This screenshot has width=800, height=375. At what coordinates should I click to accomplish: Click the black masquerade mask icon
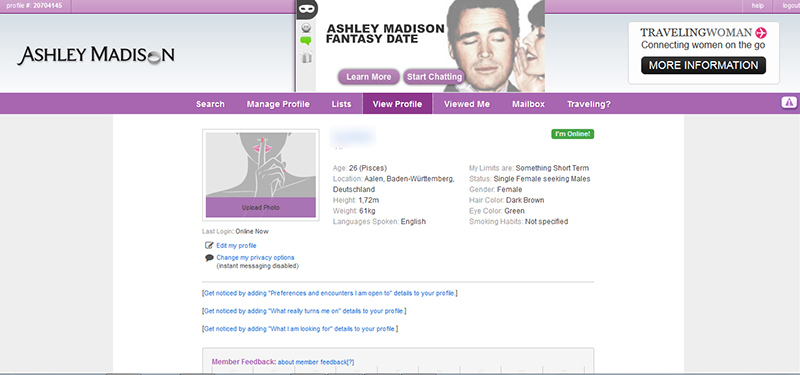tap(307, 9)
